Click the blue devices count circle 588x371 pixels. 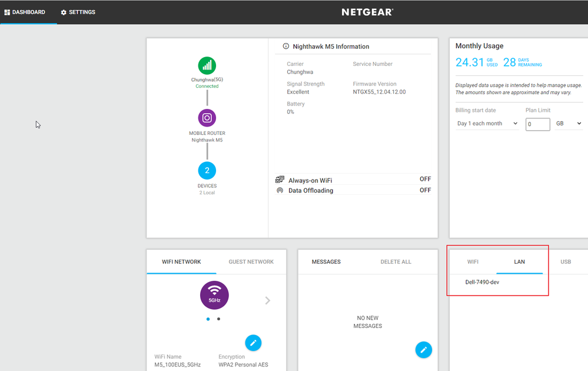point(207,170)
